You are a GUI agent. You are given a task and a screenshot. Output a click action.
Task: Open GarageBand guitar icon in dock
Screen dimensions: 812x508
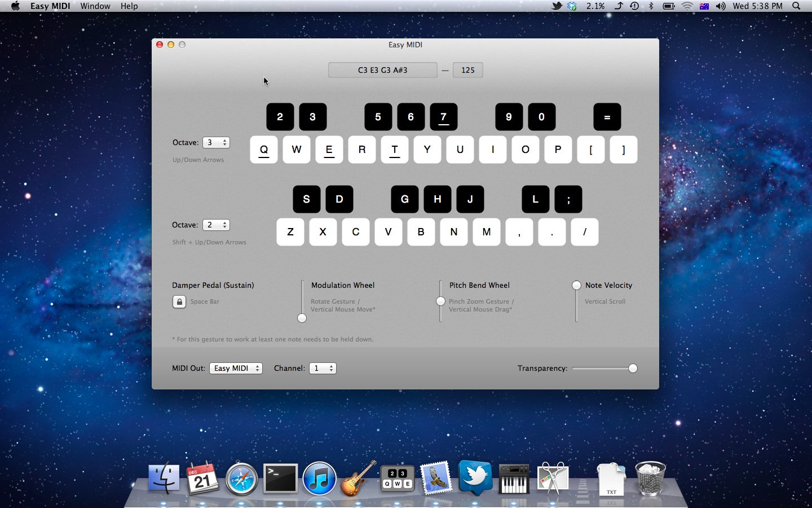(358, 479)
